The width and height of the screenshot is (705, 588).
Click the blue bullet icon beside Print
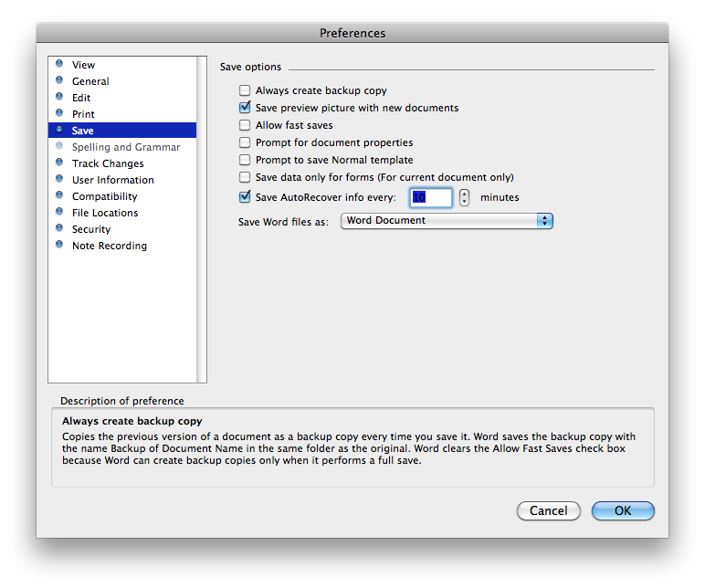click(x=58, y=113)
